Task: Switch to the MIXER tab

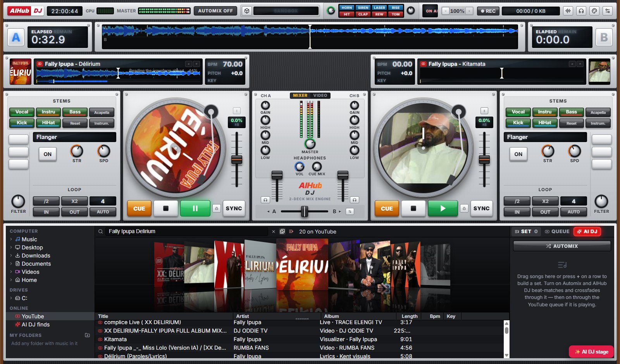Action: 300,95
